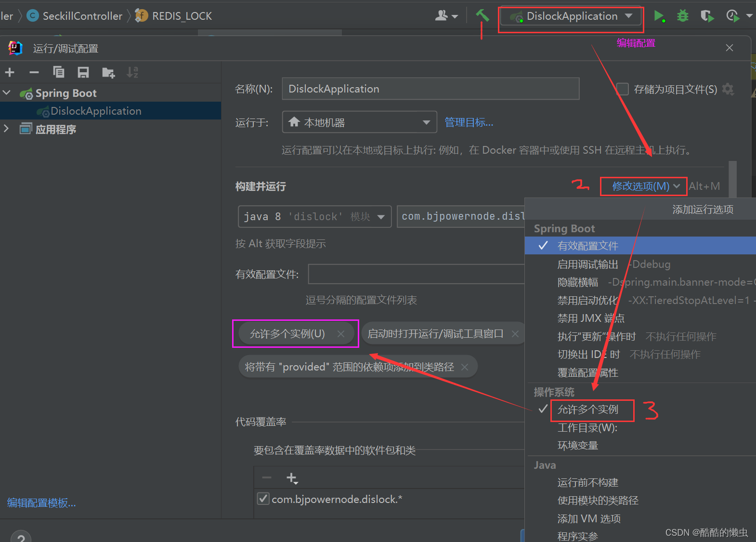Select 禁用启动优化 menu option
This screenshot has width=756, height=542.
click(640, 301)
